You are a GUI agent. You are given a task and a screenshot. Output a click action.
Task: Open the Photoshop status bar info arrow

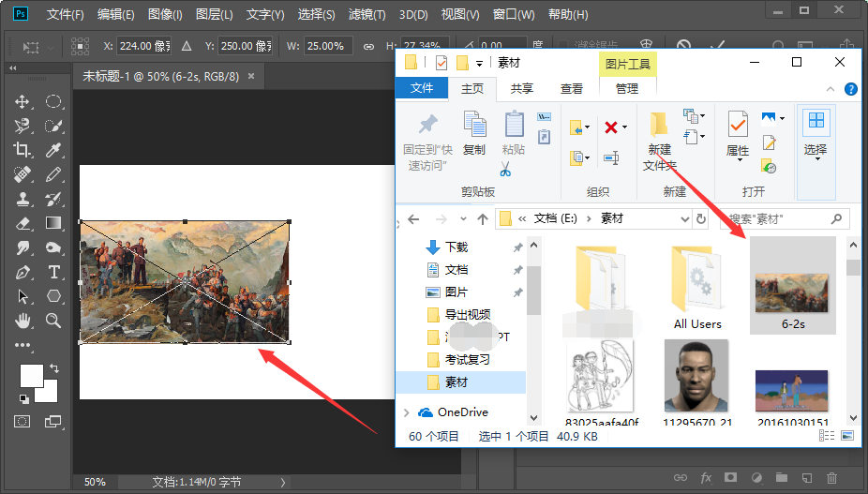coord(283,483)
